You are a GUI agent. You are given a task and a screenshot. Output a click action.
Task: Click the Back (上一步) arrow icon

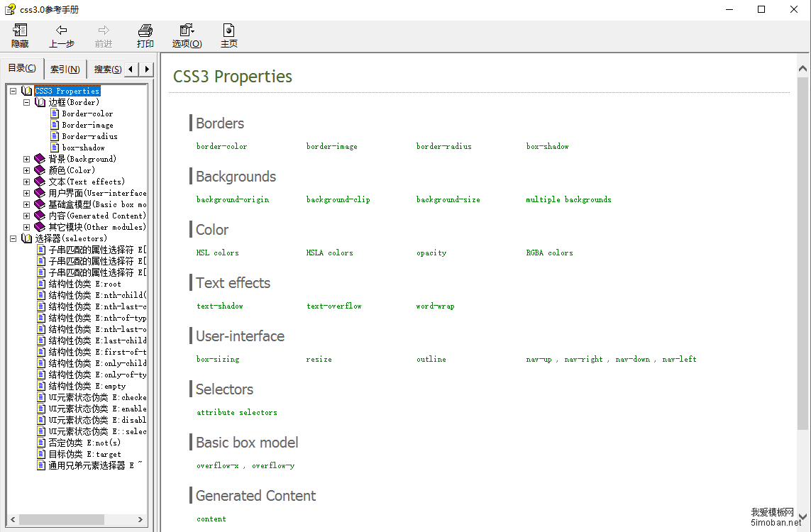tap(62, 31)
